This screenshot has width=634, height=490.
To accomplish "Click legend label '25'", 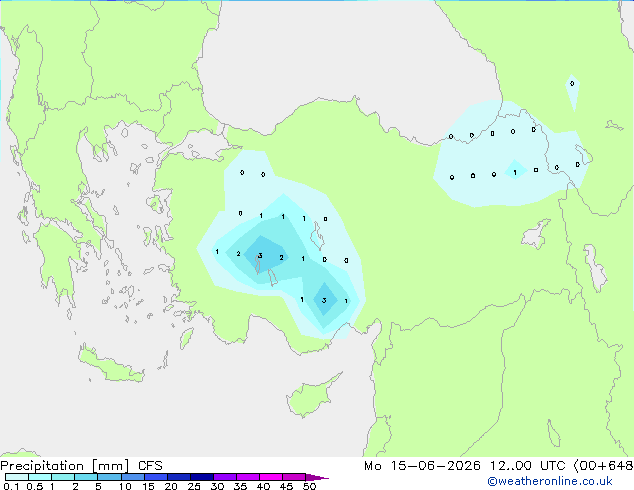I will click(194, 486).
